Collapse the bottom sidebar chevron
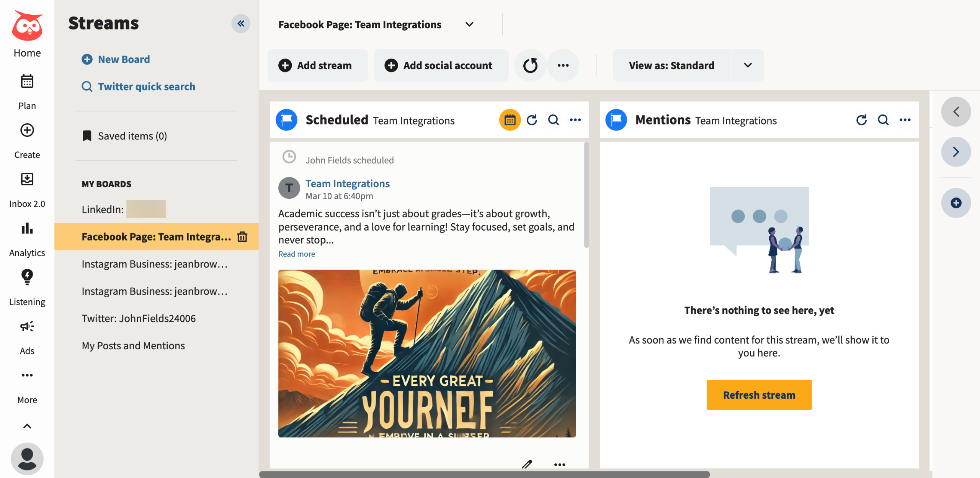 point(27,426)
